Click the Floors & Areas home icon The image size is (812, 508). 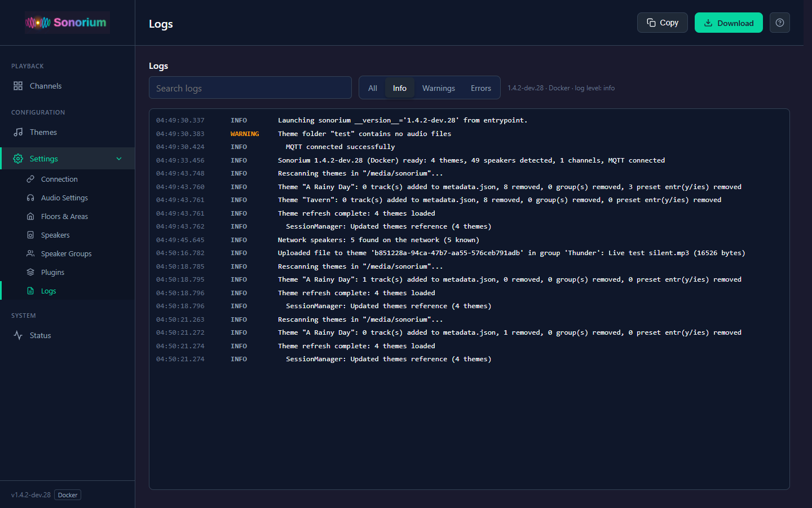tap(30, 216)
